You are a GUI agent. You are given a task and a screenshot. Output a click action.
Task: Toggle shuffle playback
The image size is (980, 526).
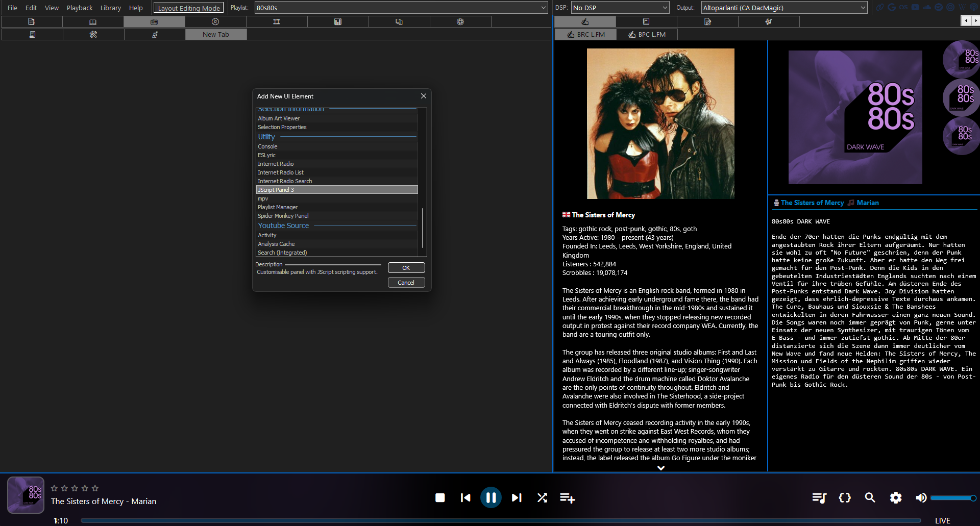pos(542,497)
